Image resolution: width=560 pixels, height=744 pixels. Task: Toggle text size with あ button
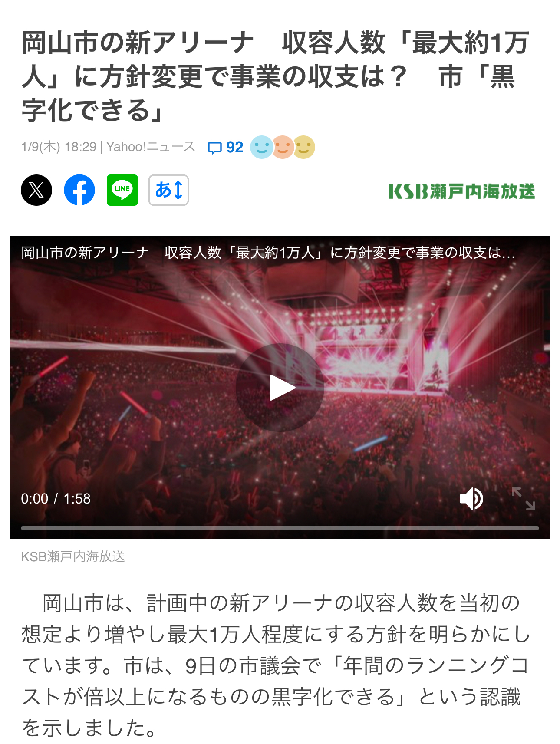(168, 190)
